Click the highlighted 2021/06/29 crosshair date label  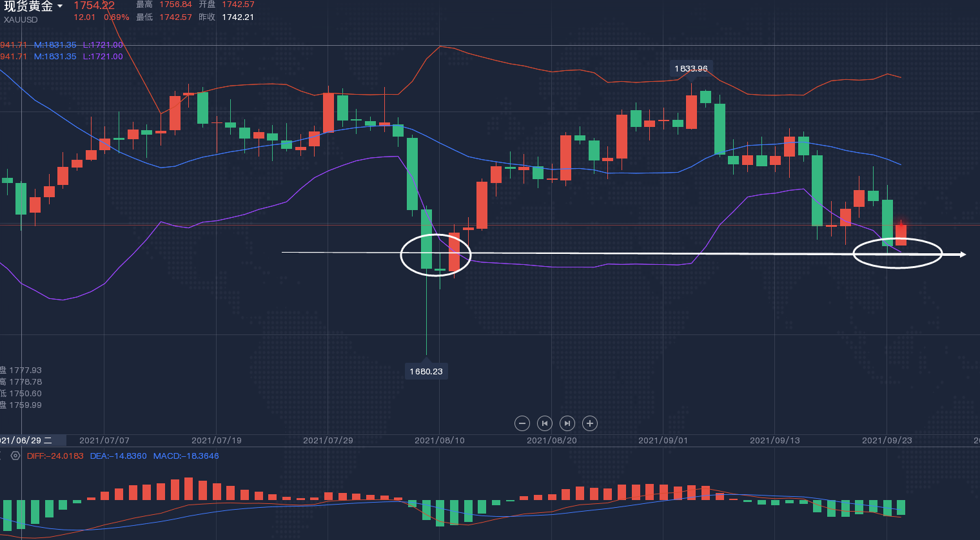32,441
